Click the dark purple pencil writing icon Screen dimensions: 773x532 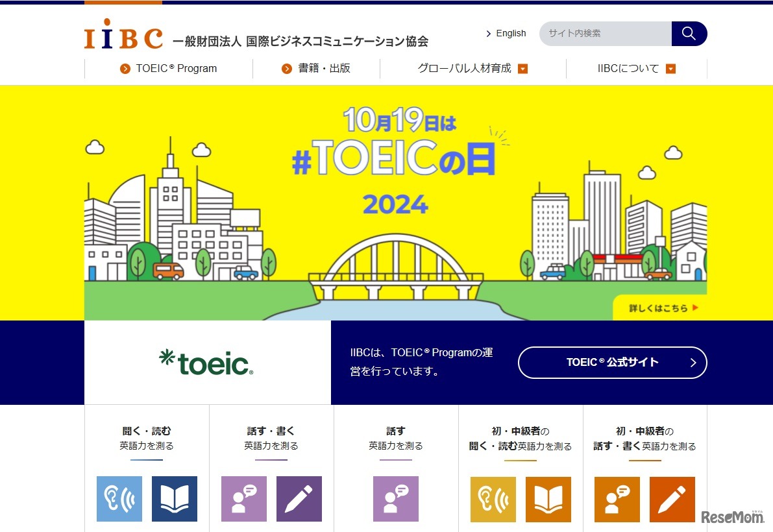coord(299,499)
